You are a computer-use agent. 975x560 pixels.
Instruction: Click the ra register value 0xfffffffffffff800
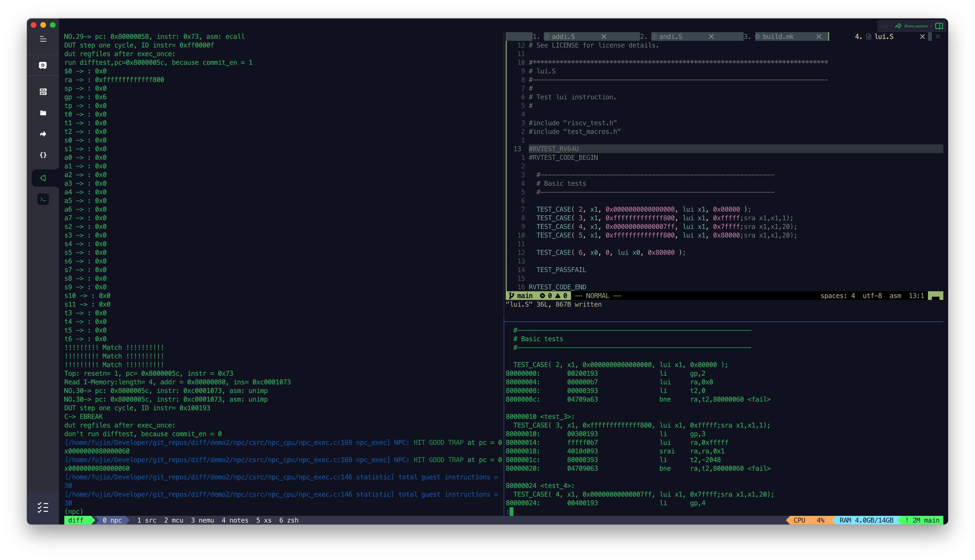129,80
